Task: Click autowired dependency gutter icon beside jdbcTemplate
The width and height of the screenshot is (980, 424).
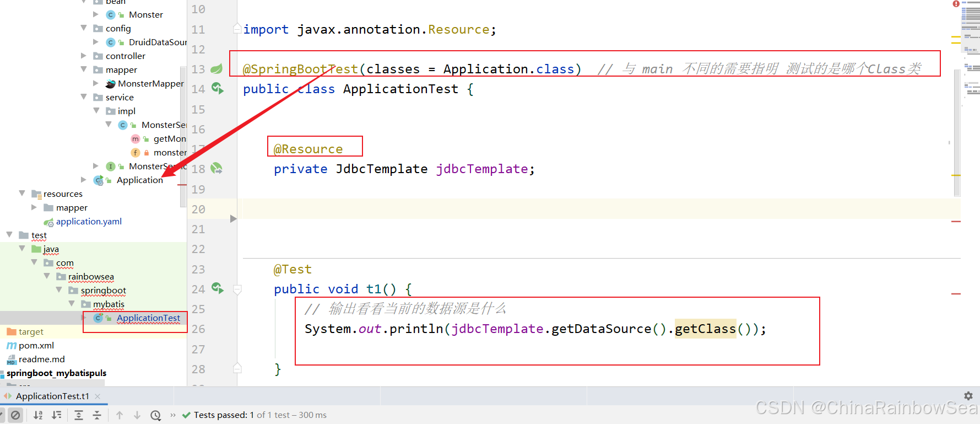Action: (x=216, y=168)
